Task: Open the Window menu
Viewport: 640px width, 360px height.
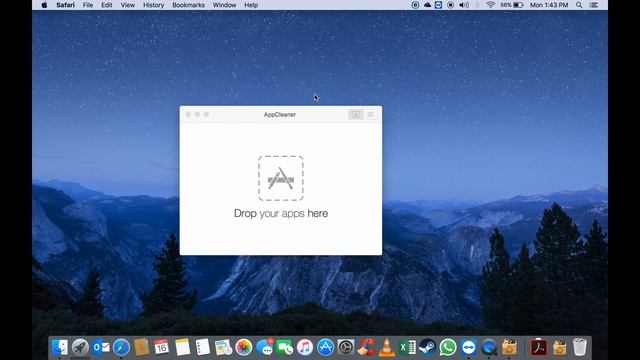Action: (x=224, y=5)
